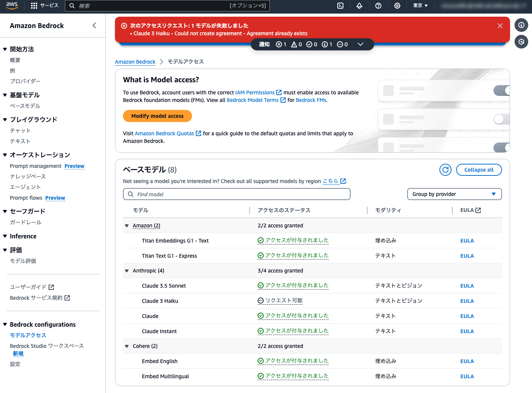Click Claude 3 Haiku リクエスト可能 status
This screenshot has width=532, height=393.
coord(280,301)
